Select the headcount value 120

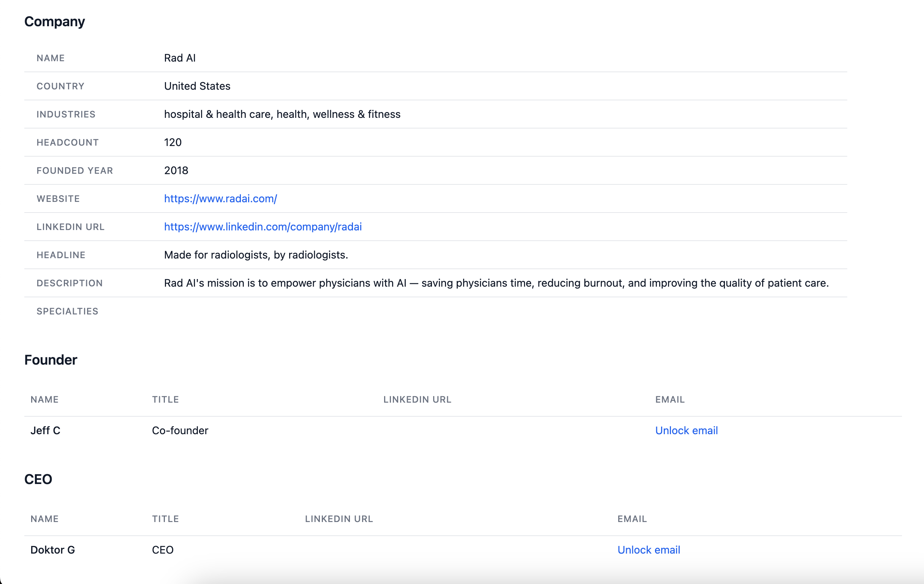tap(172, 143)
